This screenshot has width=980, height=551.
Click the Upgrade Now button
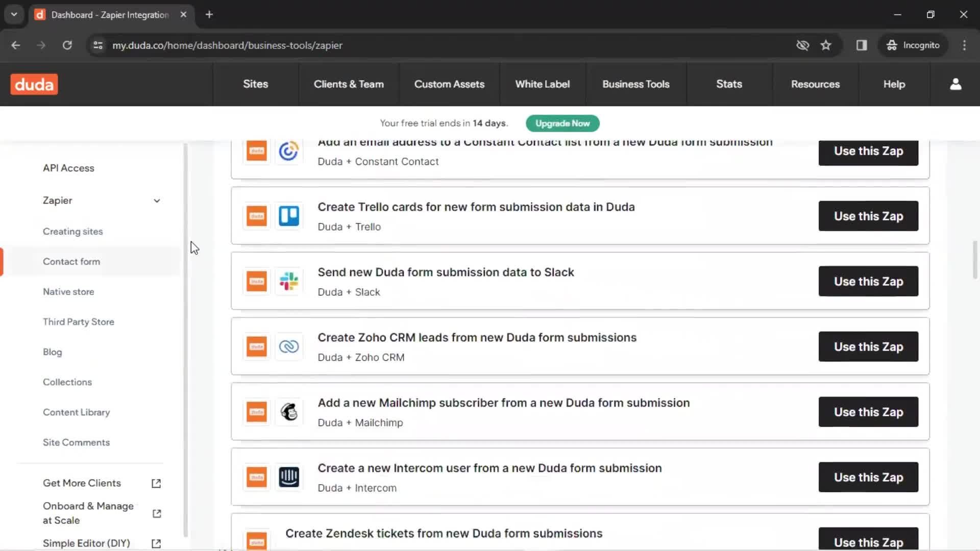click(562, 123)
